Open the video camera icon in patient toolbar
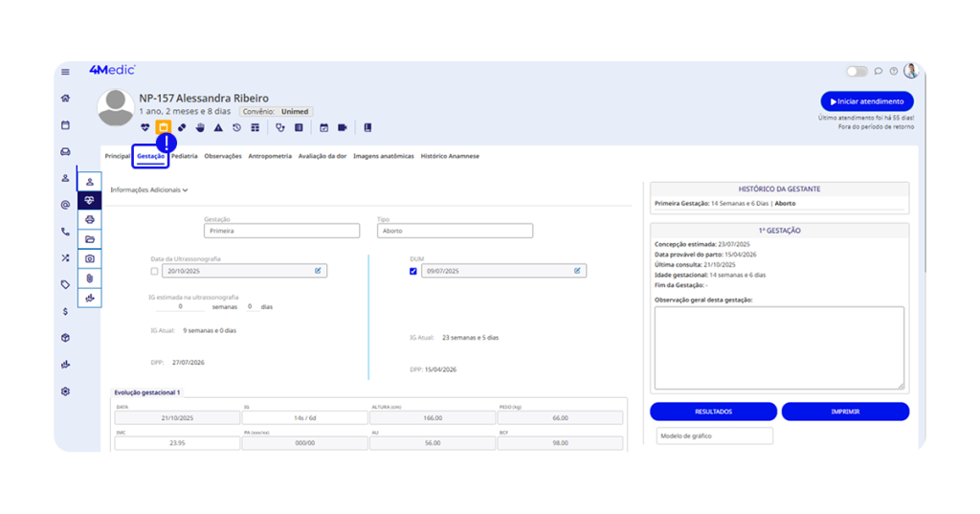Viewport: 980px width, 514px height. (x=343, y=127)
